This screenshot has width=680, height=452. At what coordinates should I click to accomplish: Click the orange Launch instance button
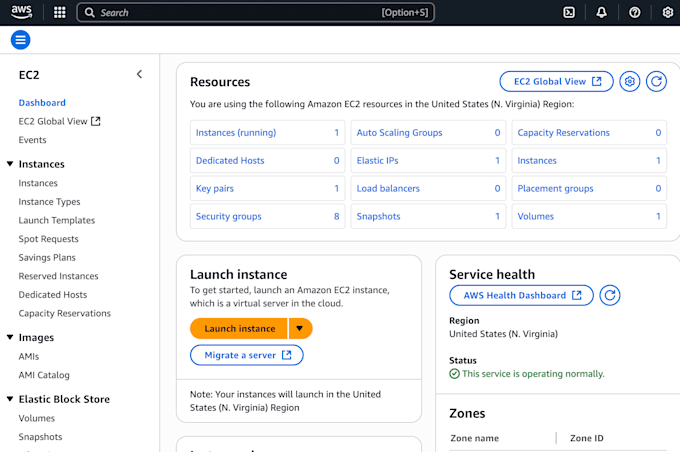coord(239,328)
